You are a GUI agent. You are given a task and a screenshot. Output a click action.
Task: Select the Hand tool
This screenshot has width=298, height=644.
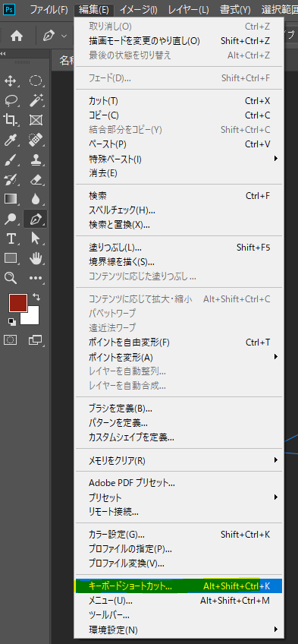[x=36, y=258]
